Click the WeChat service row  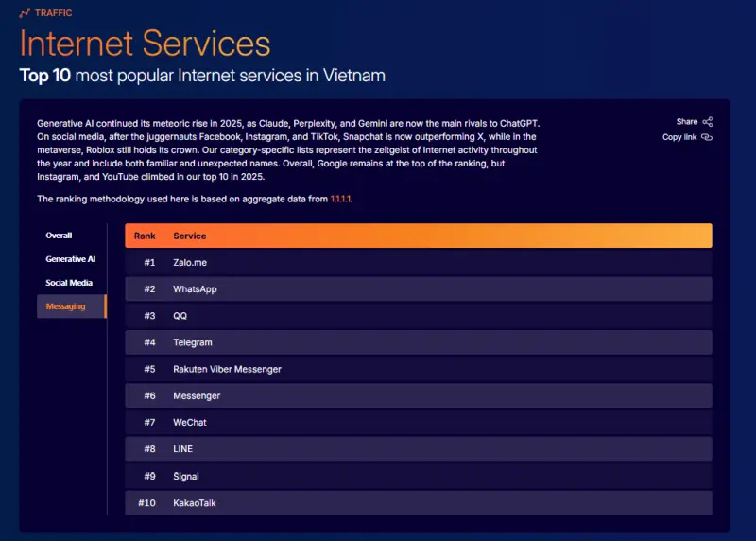[x=189, y=423]
